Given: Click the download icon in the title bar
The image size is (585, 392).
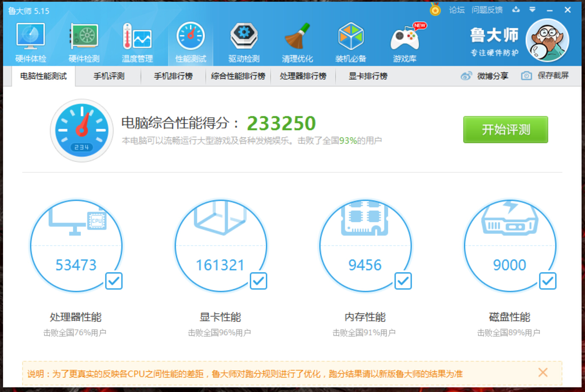Looking at the screenshot, I should tap(516, 9).
